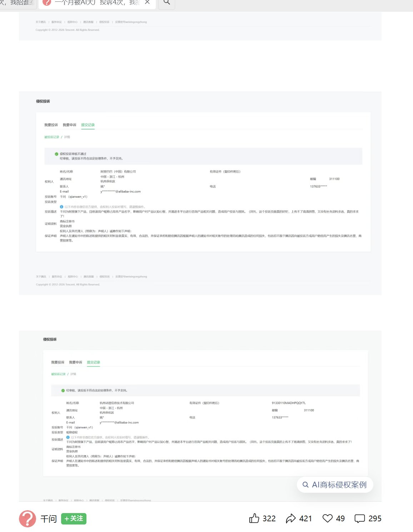Click the heart favorite icon
This screenshot has height=532, width=413.
tap(328, 518)
